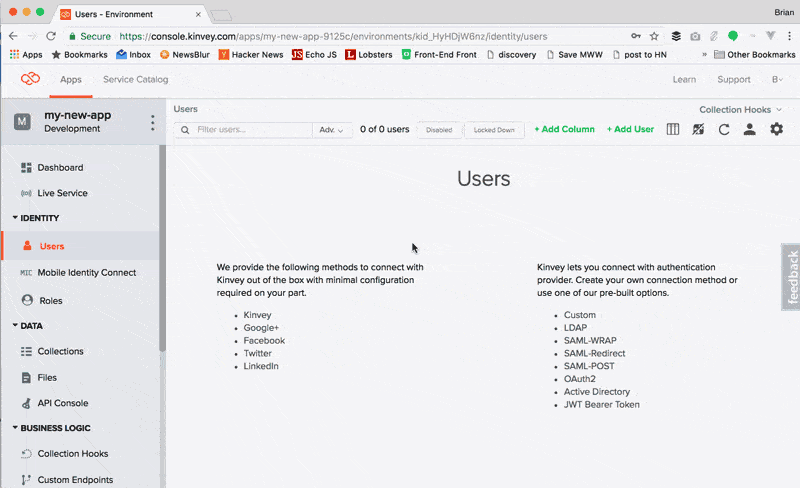Collapse the BUSINESS LOGIC sidebar section
The width and height of the screenshot is (800, 488).
15,428
